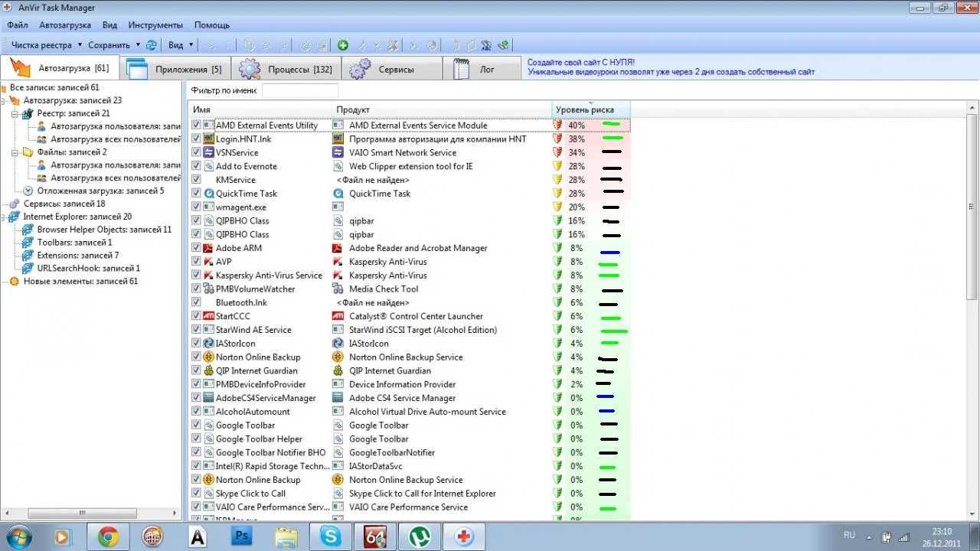Disable the Norton Online Backup checkbox
The image size is (980, 551).
click(x=197, y=357)
